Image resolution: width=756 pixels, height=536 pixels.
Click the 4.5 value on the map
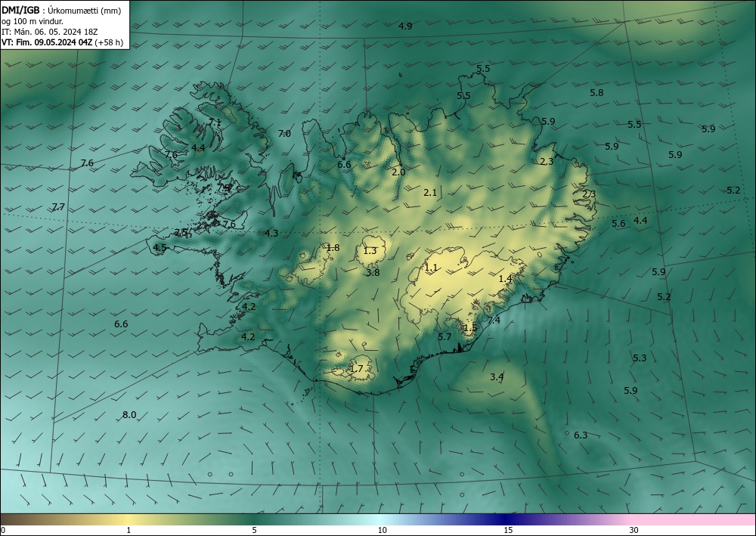(x=160, y=247)
